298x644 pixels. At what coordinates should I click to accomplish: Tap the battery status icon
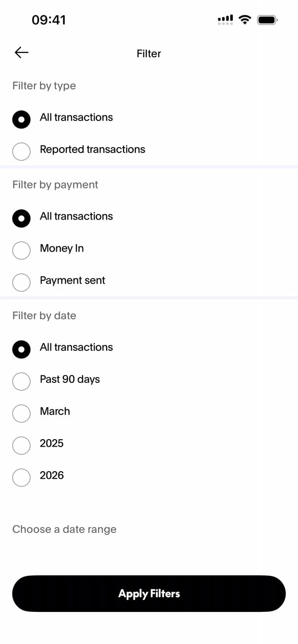(x=267, y=20)
